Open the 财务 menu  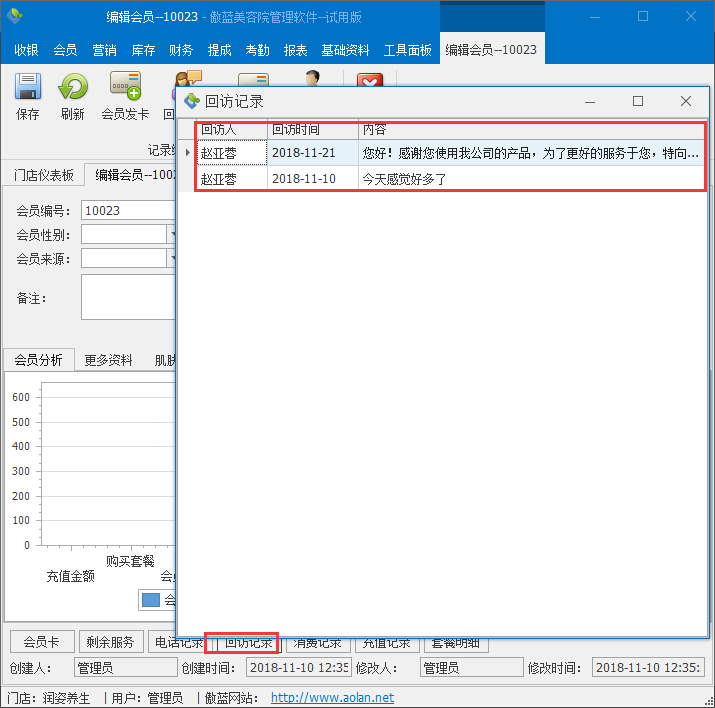(x=181, y=50)
